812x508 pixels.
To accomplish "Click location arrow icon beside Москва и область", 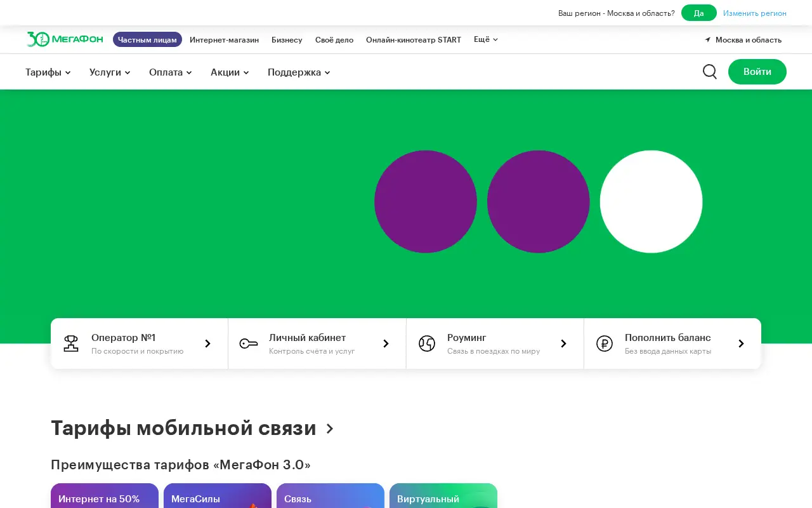I will (x=708, y=39).
